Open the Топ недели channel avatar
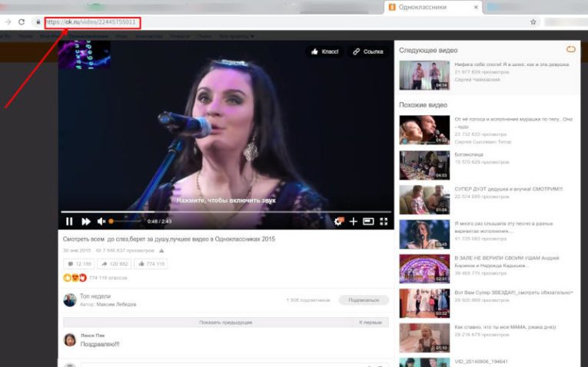 (x=70, y=300)
